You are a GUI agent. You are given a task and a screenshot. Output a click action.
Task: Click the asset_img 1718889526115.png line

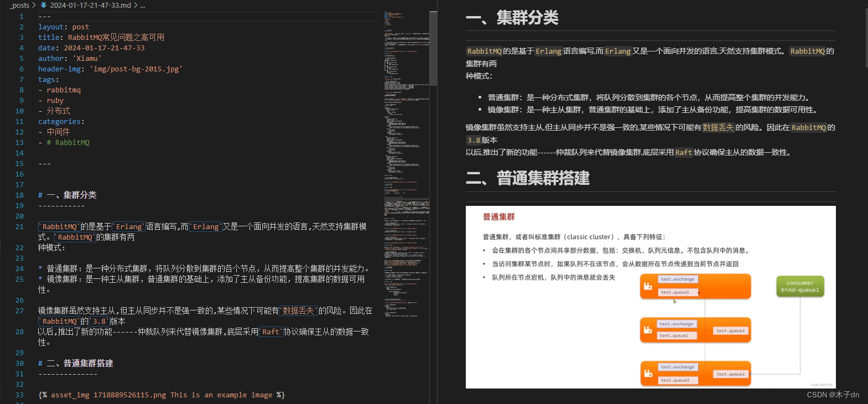162,395
